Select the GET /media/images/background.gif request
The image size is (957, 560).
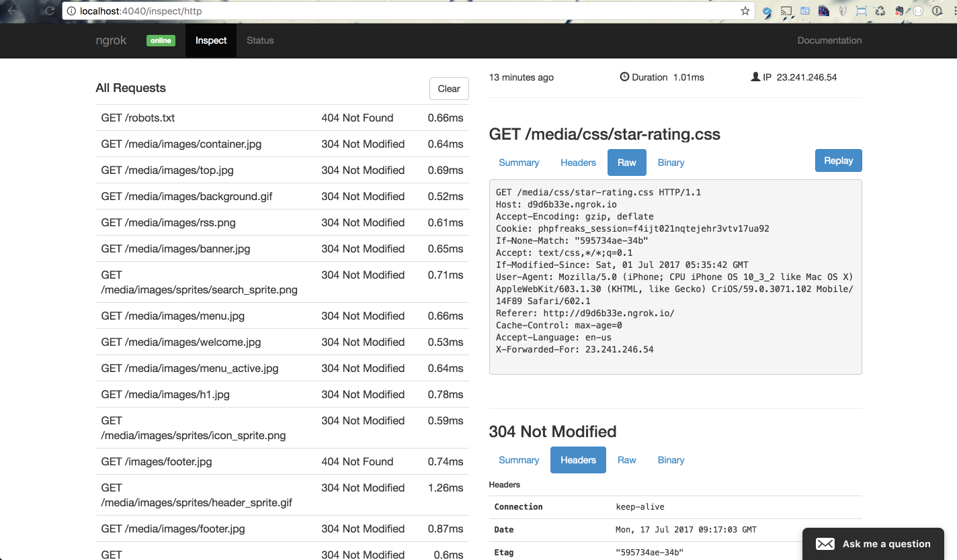[x=282, y=196]
